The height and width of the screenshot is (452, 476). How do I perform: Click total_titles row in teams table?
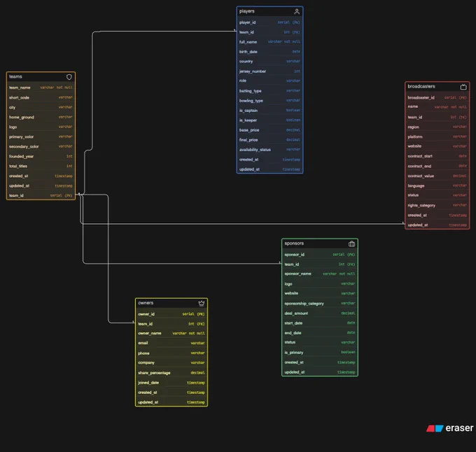pos(41,166)
